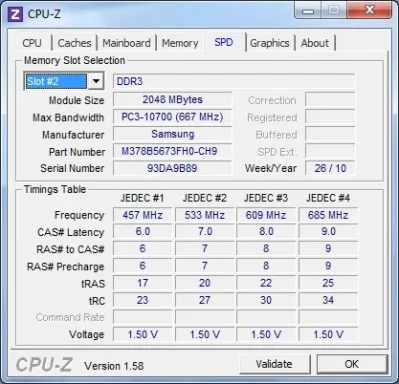Click CAS# Latency value 6.0
This screenshot has height=384, width=399.
pyautogui.click(x=142, y=232)
